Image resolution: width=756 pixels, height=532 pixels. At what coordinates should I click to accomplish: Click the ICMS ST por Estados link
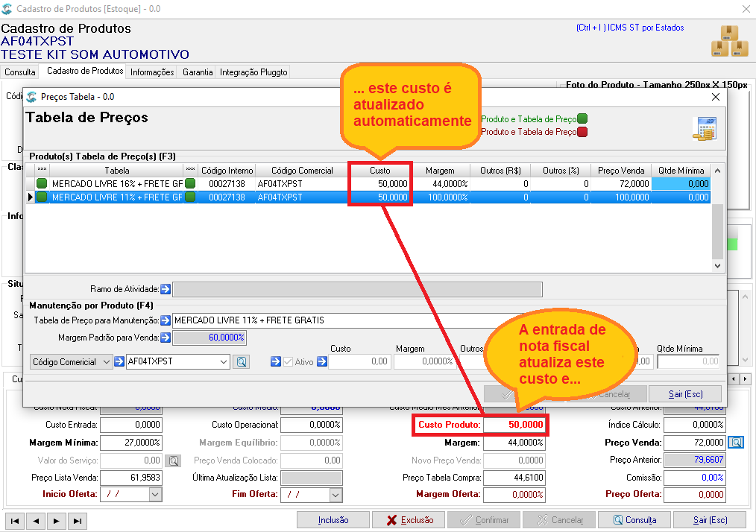click(630, 28)
